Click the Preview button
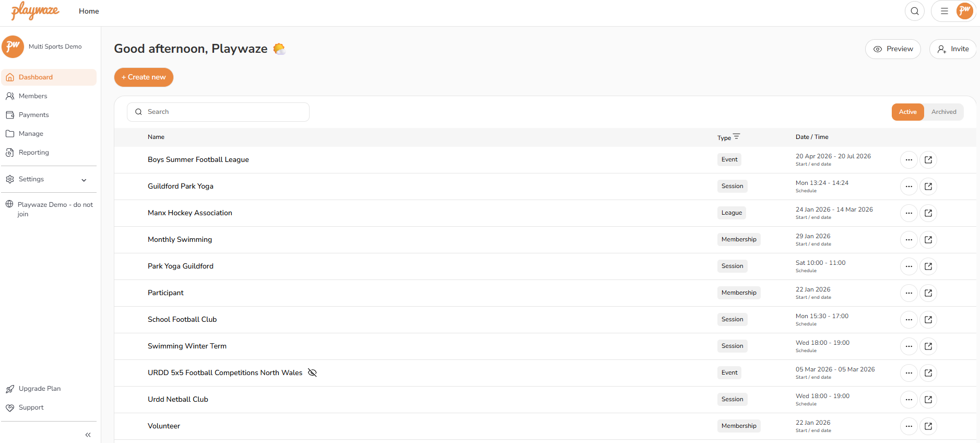This screenshot has width=980, height=443. (893, 49)
